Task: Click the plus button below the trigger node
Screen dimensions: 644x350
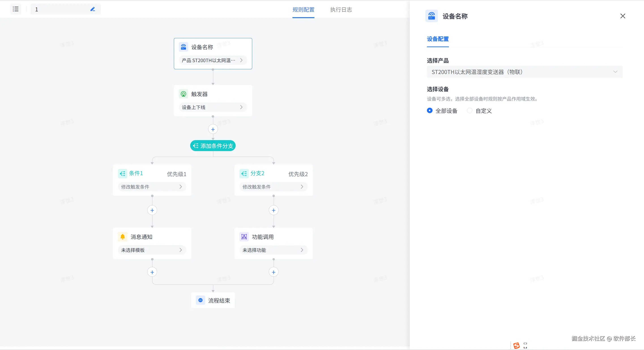Action: (213, 129)
